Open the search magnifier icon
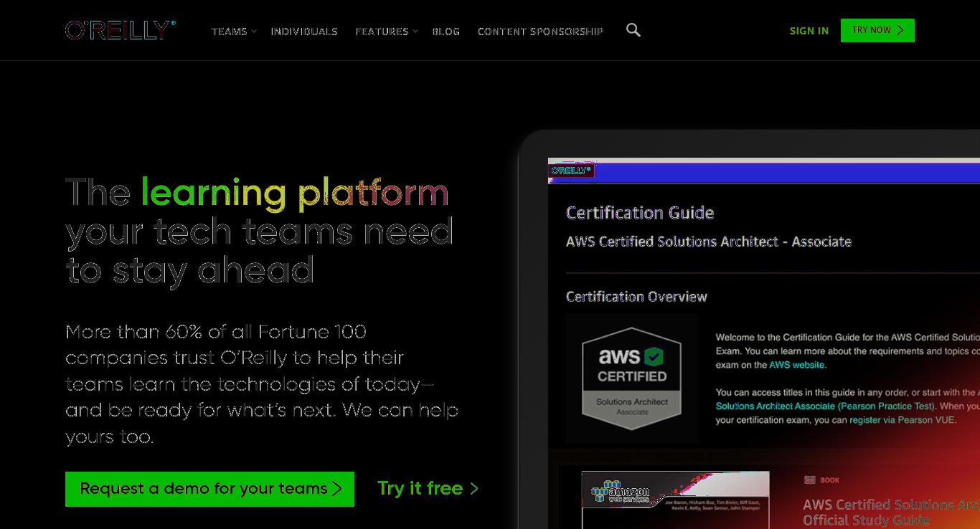980x529 pixels. [x=633, y=30]
